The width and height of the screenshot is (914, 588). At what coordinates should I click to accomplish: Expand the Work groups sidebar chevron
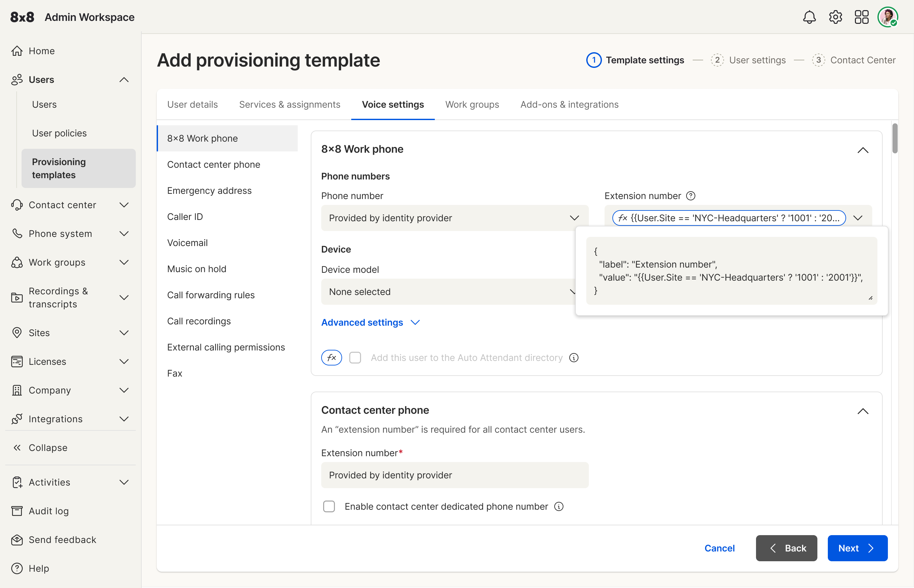tap(124, 262)
